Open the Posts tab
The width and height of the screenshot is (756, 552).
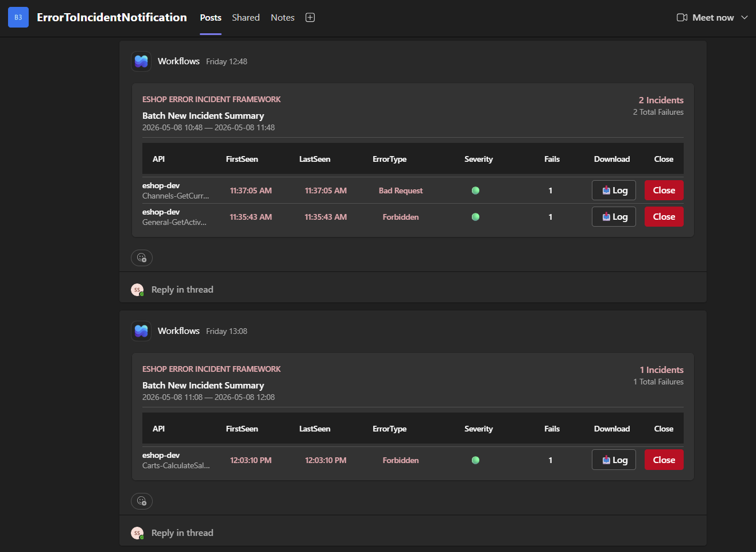(x=211, y=18)
